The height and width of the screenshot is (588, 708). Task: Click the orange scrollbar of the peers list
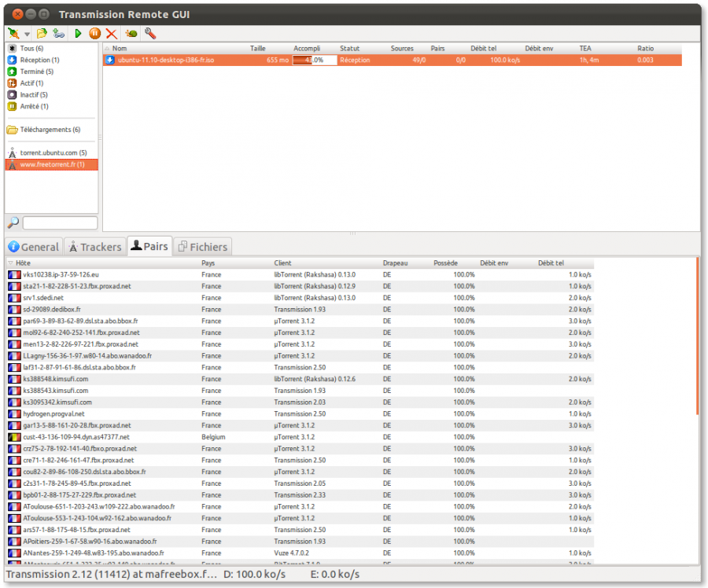[x=698, y=336]
